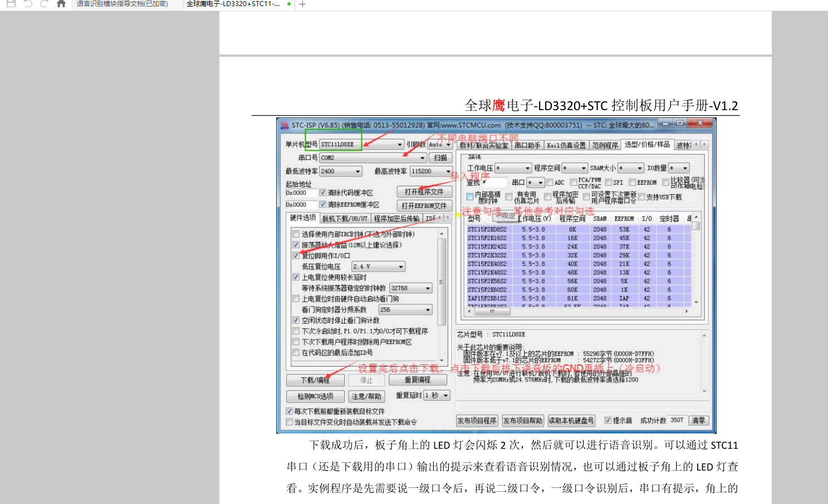The width and height of the screenshot is (828, 504).
Task: Open a new browser tab with the plus icon
Action: point(302,4)
